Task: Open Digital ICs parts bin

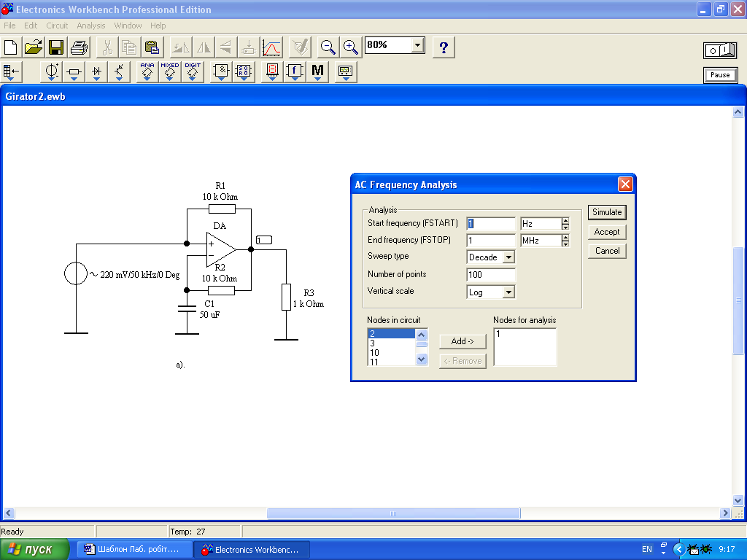Action: 193,72
